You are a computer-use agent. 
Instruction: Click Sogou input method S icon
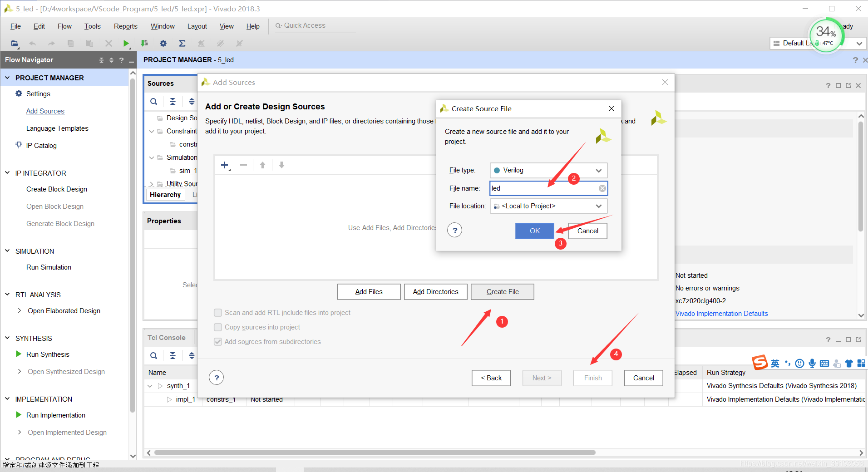[x=759, y=362]
